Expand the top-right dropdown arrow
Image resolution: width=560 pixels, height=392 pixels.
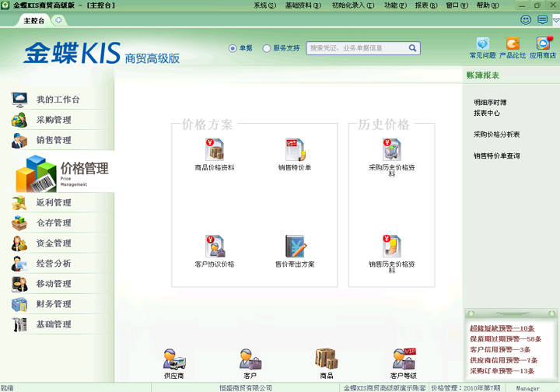click(x=556, y=20)
